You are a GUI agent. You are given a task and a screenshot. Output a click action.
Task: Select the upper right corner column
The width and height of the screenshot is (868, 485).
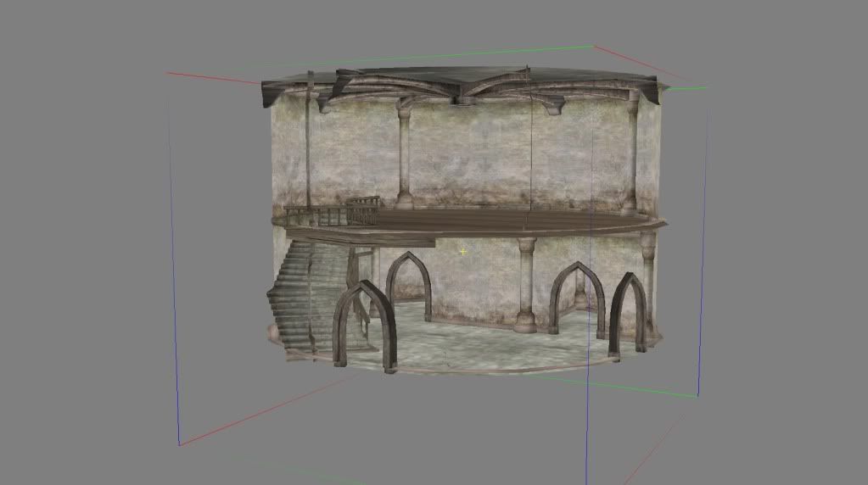coord(632,153)
